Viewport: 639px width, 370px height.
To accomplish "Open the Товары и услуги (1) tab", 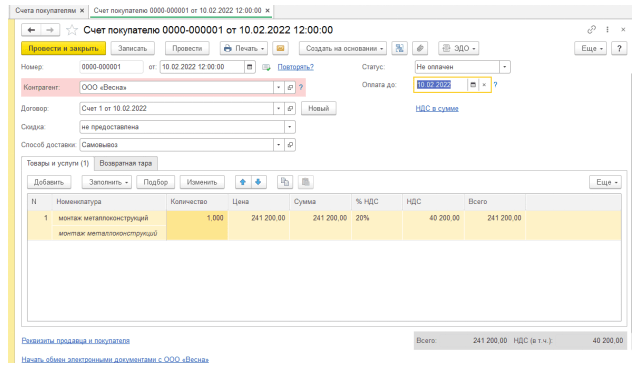I will (x=57, y=163).
